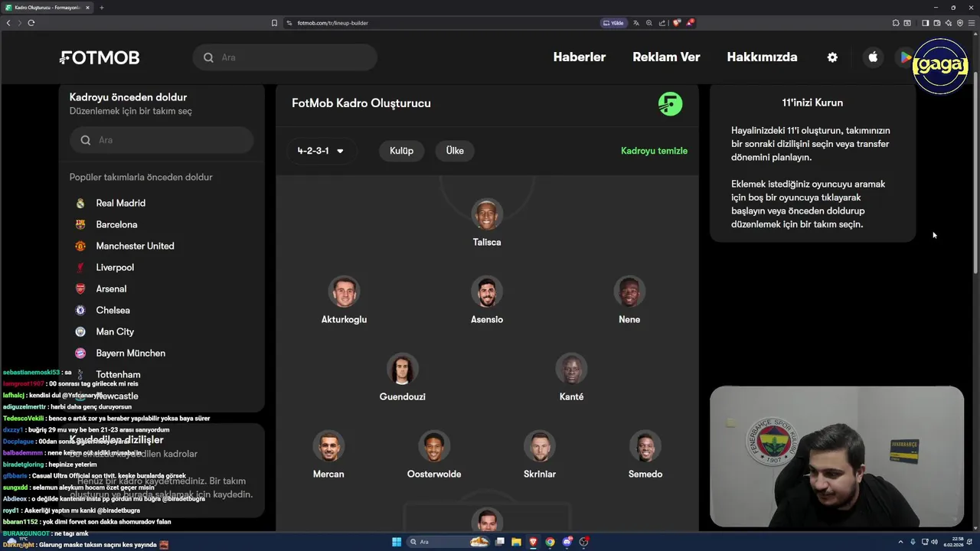
Task: Select Oosterwolde player slot
Action: click(434, 455)
